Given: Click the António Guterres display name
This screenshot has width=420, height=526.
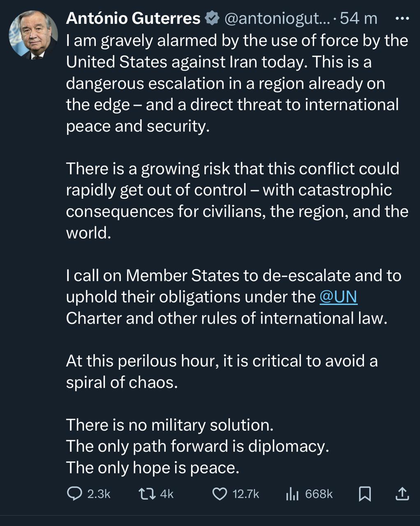Looking at the screenshot, I should click(x=133, y=18).
